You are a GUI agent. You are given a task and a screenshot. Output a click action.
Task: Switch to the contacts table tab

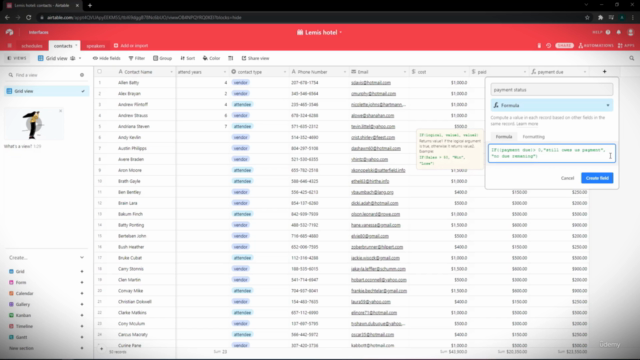pyautogui.click(x=63, y=46)
